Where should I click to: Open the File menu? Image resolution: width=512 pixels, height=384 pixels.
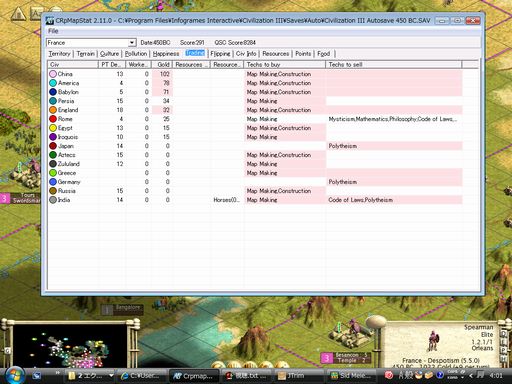(x=53, y=31)
